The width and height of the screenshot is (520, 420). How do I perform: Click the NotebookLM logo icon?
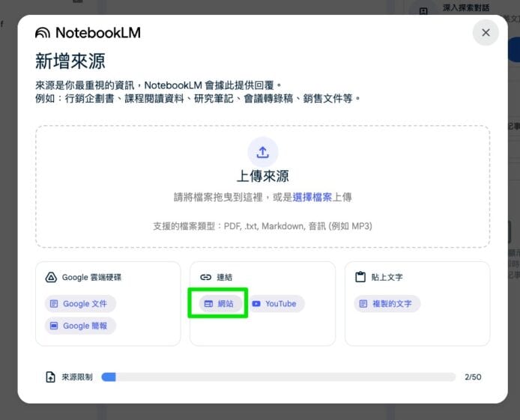[x=43, y=33]
